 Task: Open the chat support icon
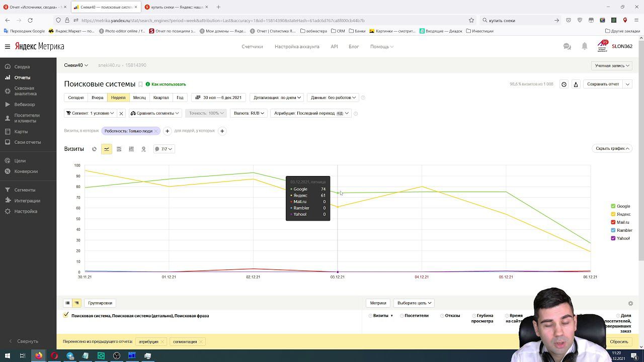[x=567, y=46]
